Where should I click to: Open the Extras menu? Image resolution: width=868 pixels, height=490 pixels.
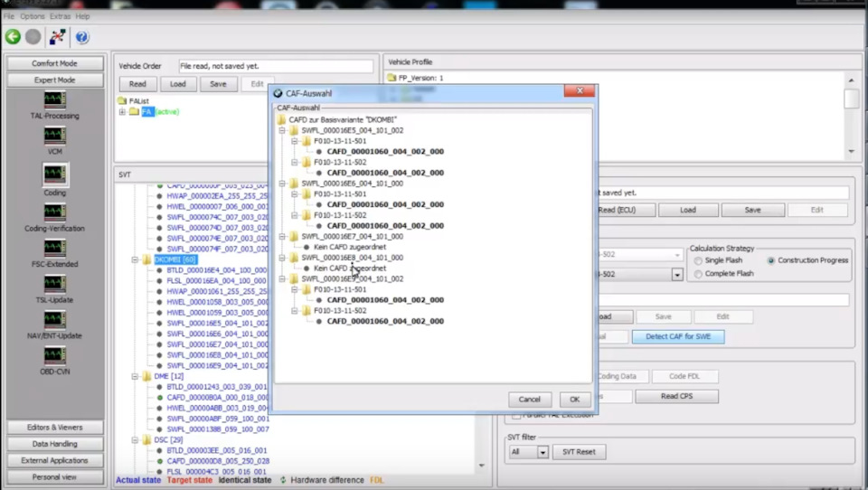pyautogui.click(x=60, y=16)
